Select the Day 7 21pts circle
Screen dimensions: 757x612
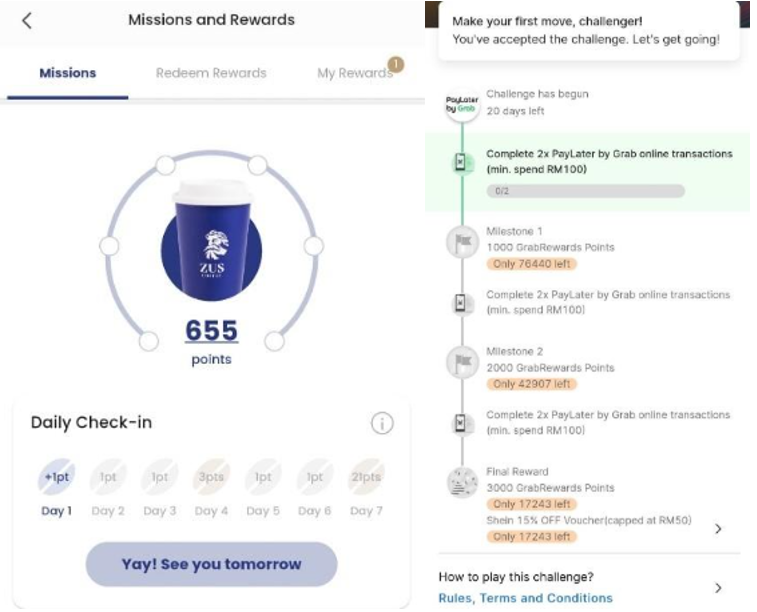(x=365, y=478)
